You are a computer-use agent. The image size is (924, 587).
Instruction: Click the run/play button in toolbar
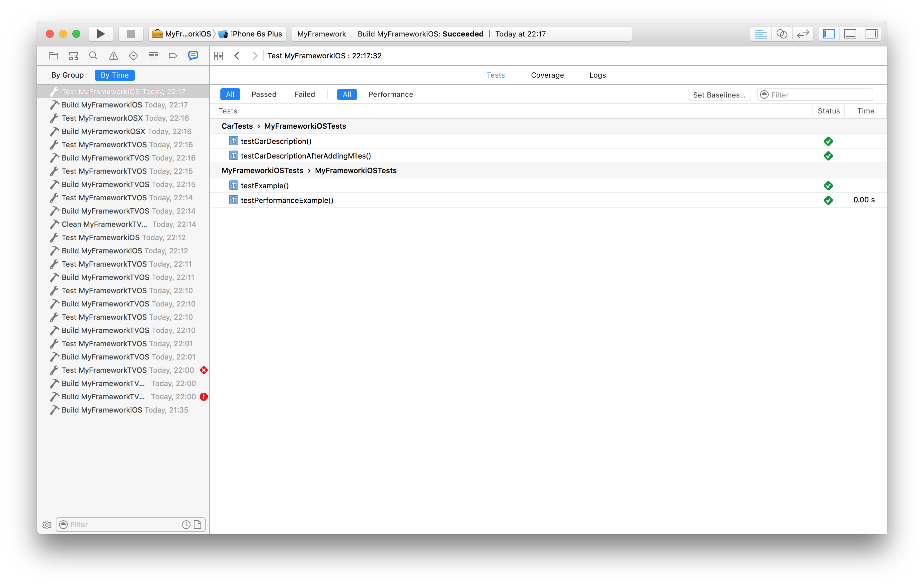(x=100, y=33)
